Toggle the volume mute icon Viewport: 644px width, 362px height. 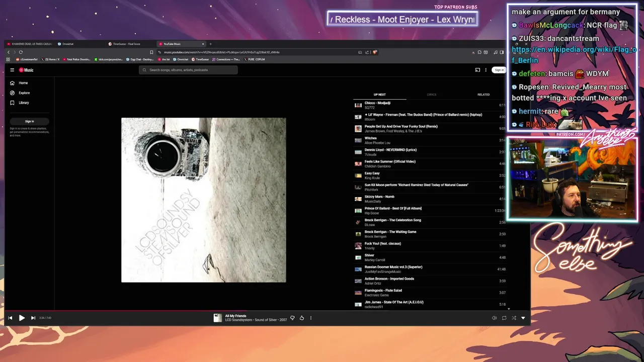(x=494, y=318)
